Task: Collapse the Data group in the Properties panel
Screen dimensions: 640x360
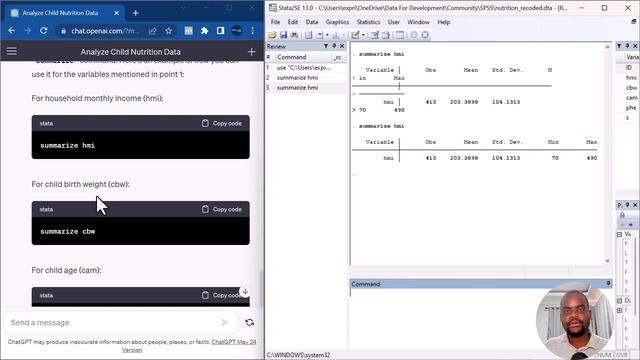Action: pos(619,300)
